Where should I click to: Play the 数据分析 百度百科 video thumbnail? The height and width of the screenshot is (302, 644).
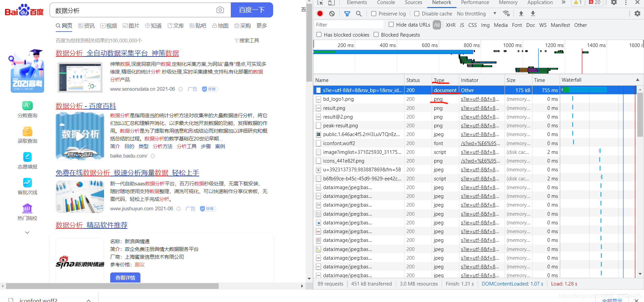[x=80, y=136]
